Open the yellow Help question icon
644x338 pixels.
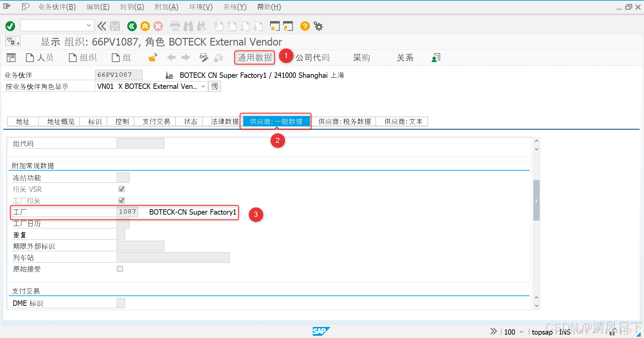pyautogui.click(x=305, y=26)
